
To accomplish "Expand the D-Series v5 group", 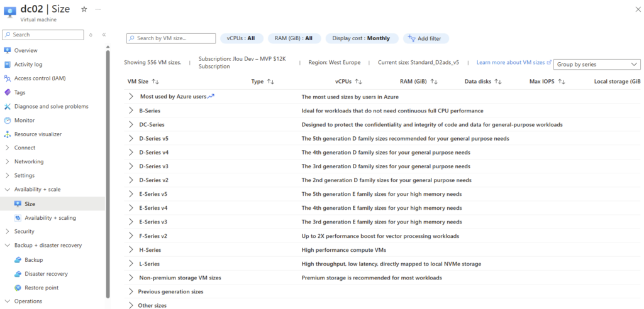I will [x=131, y=138].
